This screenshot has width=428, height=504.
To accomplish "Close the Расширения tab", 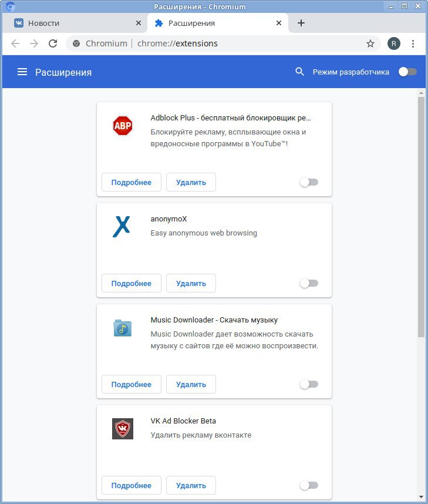I will 279,23.
